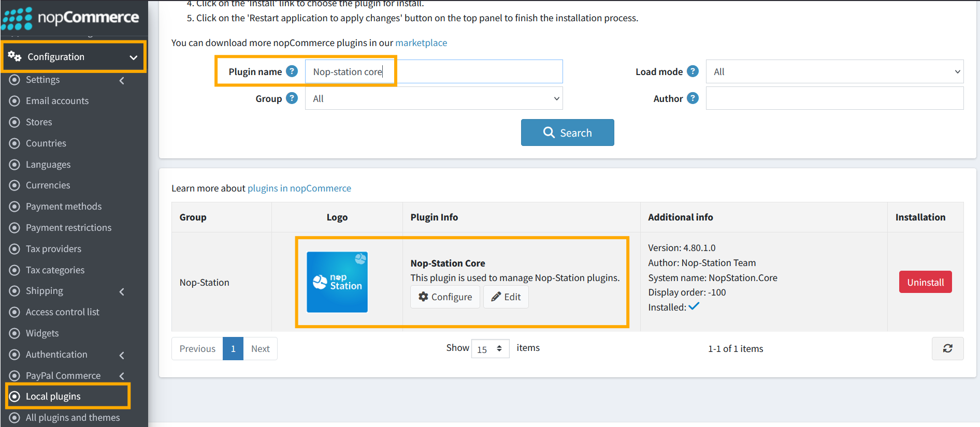Click the Stores circle icon
This screenshot has width=980, height=427.
[x=15, y=122]
